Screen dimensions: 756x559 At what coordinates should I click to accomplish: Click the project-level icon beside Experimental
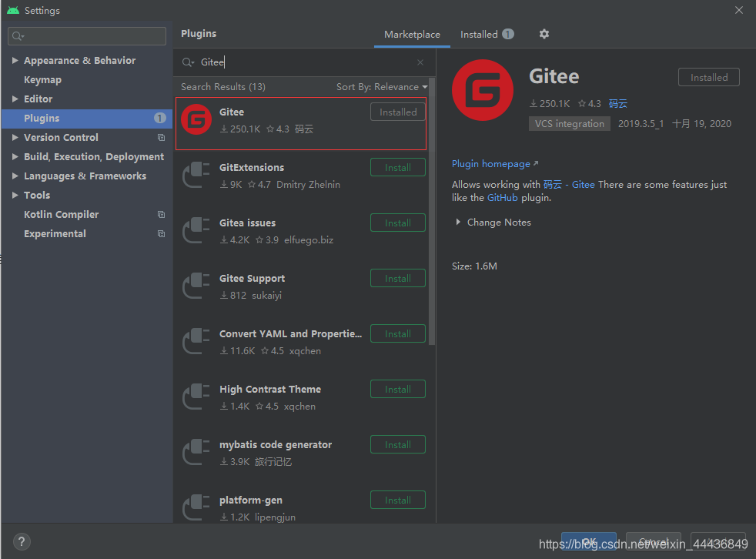161,234
